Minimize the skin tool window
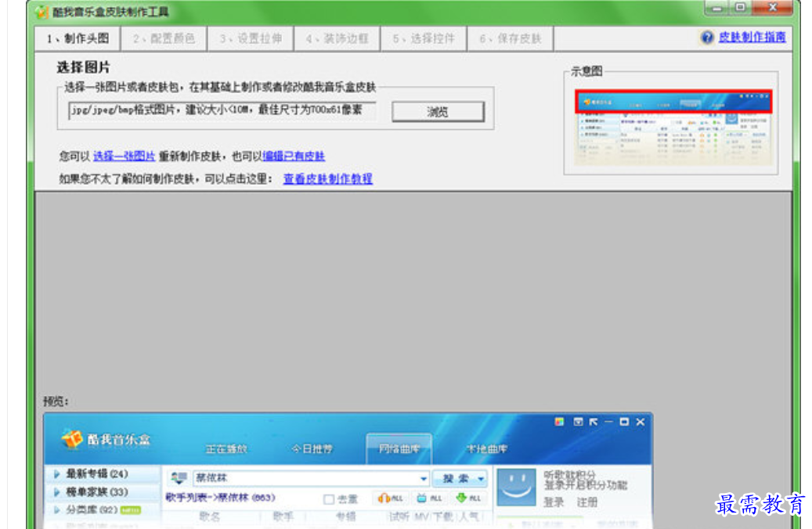Image resolution: width=812 pixels, height=529 pixels. coord(717,8)
